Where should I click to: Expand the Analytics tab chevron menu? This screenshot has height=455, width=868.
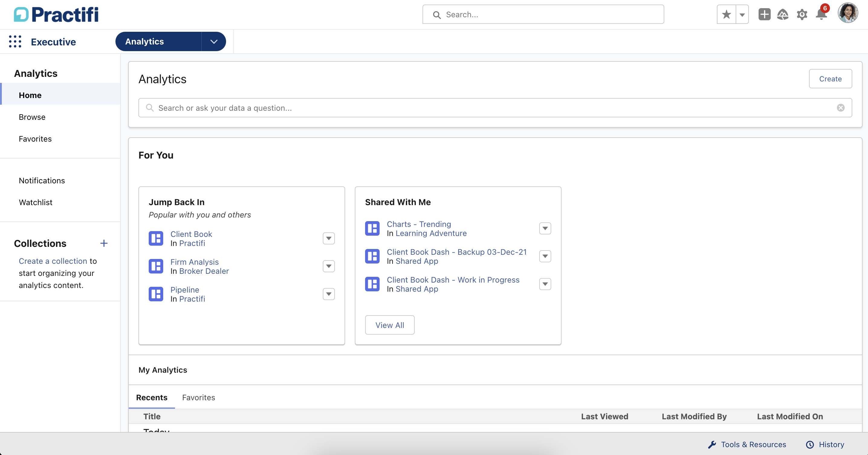(214, 41)
